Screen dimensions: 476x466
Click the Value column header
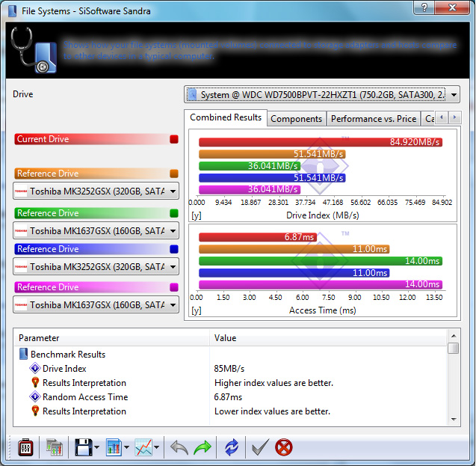329,338
